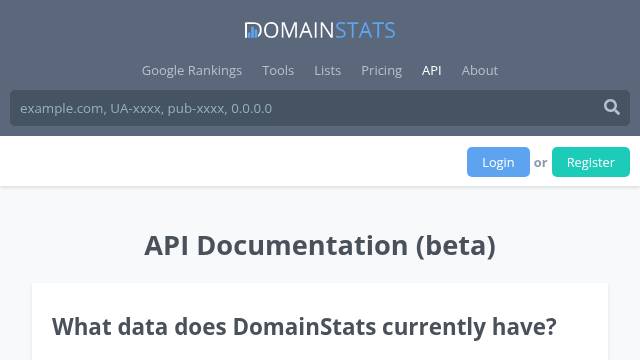The width and height of the screenshot is (640, 360).
Task: Select the API Documentation (beta) heading
Action: (x=320, y=245)
